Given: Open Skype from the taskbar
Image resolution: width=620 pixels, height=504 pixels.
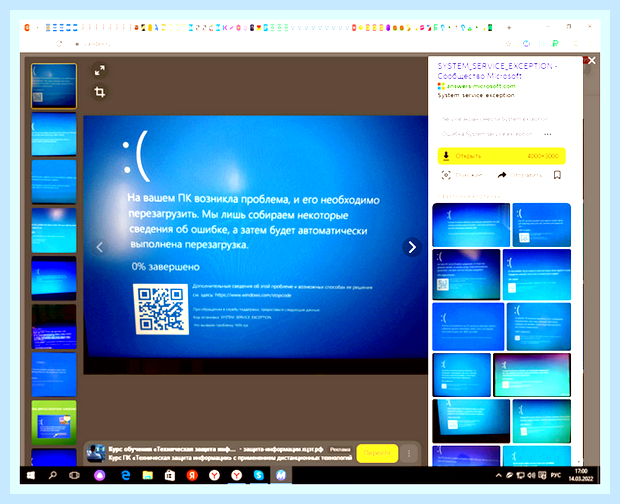Looking at the screenshot, I should 259,475.
